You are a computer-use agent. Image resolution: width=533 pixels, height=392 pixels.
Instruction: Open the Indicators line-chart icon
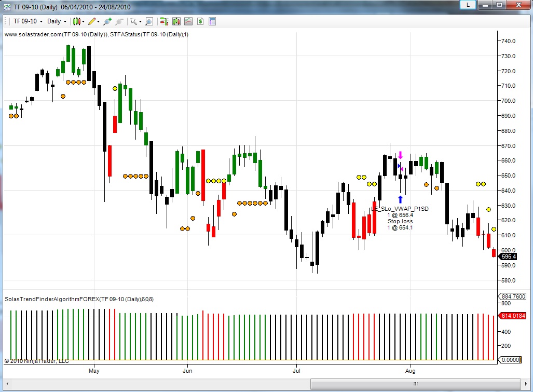coord(188,21)
